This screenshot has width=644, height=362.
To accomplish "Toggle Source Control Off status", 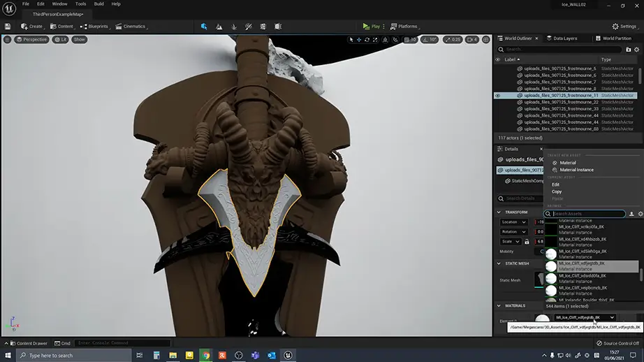I will click(617, 343).
